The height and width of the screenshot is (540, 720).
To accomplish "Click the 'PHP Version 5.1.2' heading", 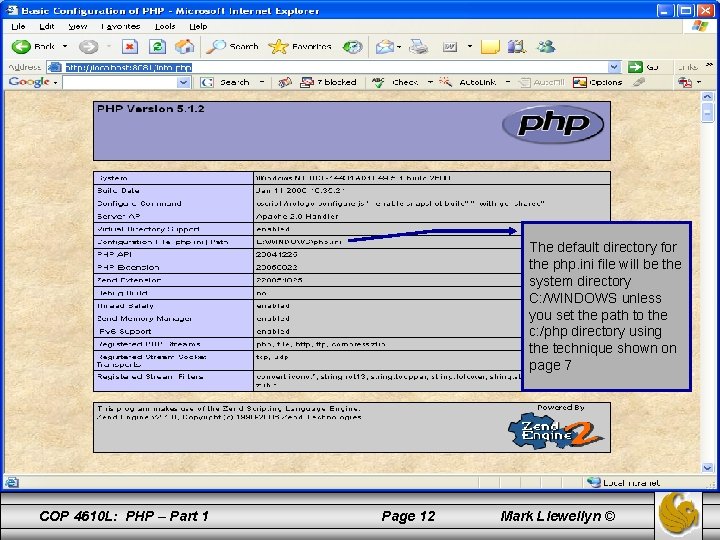I will (x=151, y=109).
